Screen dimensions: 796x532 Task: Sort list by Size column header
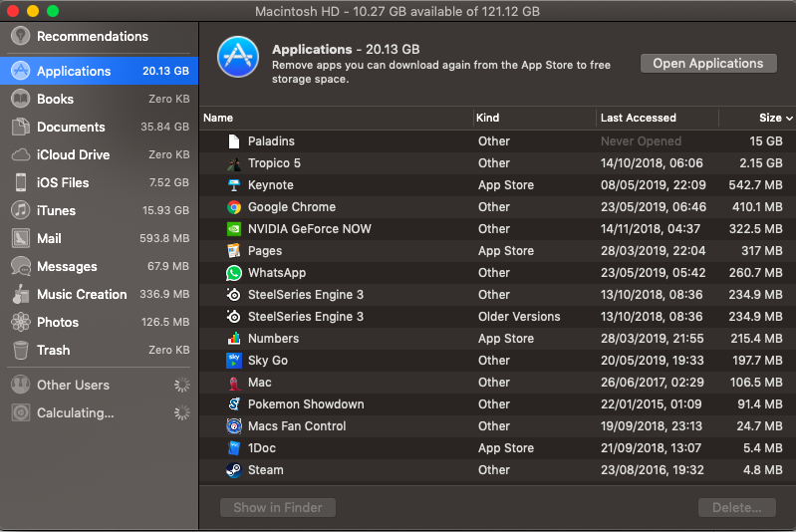(770, 118)
